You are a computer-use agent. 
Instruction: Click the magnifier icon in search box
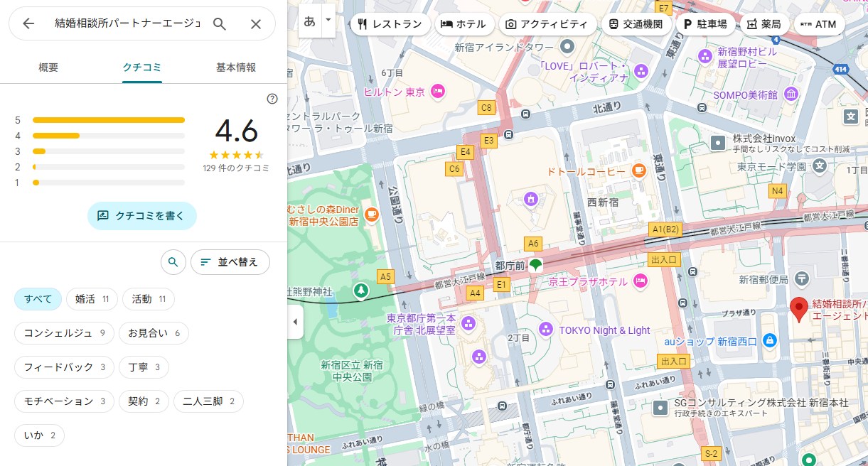coord(220,24)
